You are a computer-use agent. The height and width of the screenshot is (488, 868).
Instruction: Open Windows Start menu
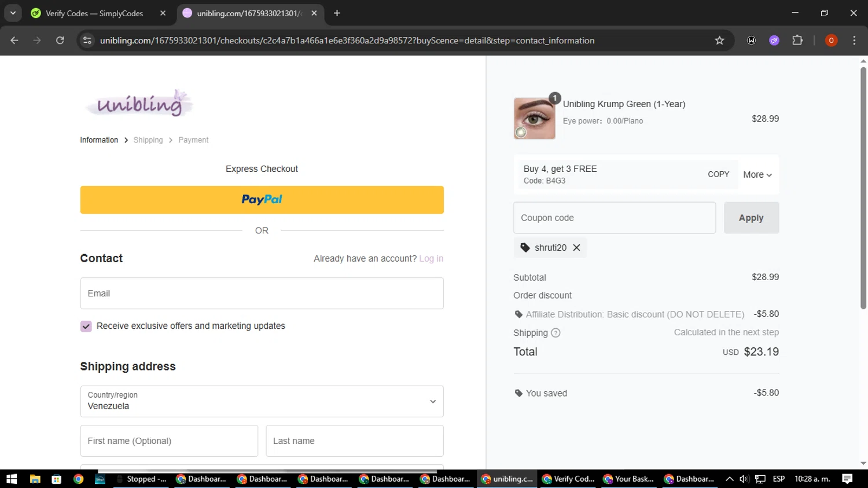[12, 479]
